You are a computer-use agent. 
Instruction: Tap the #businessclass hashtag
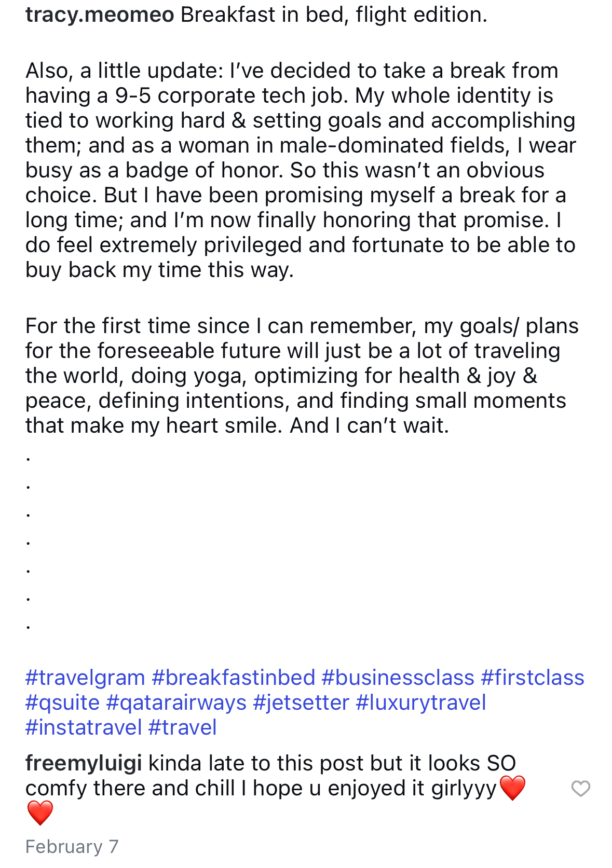[x=398, y=678]
